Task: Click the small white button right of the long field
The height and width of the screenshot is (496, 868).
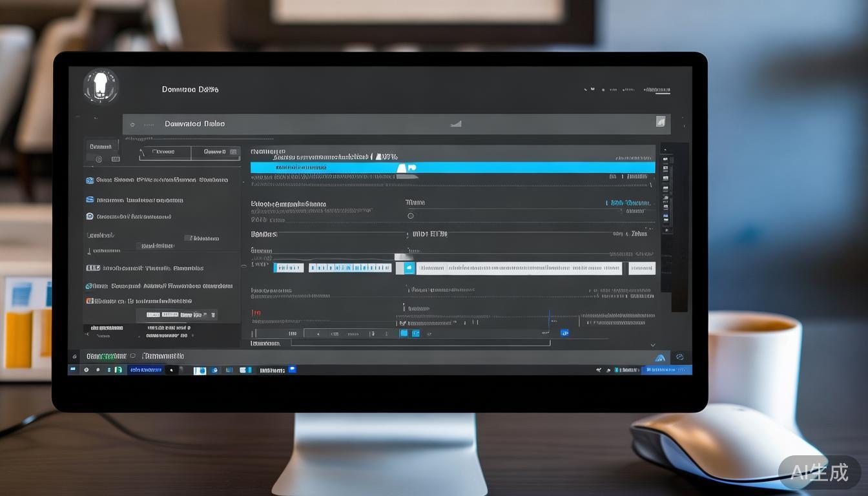Action: (x=641, y=268)
